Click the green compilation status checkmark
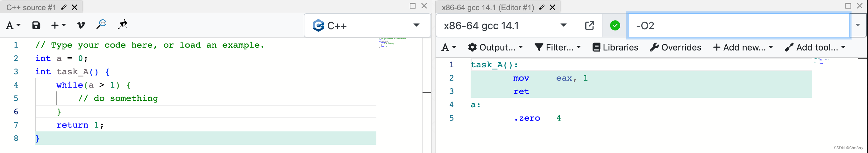 (x=615, y=26)
